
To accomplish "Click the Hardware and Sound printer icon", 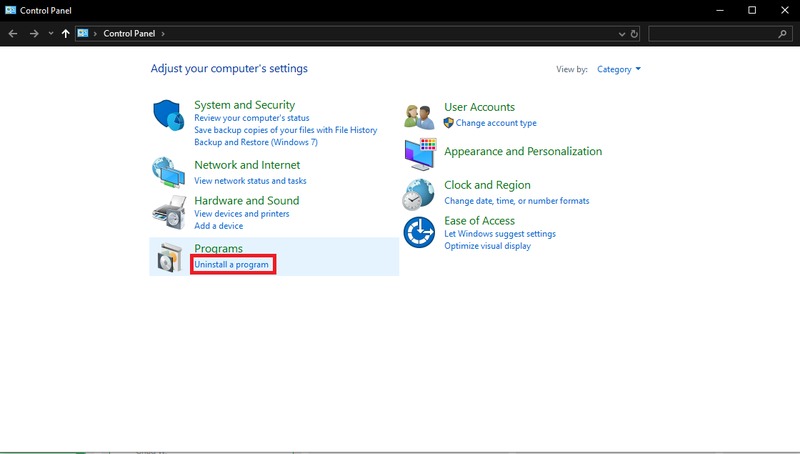I will point(169,212).
